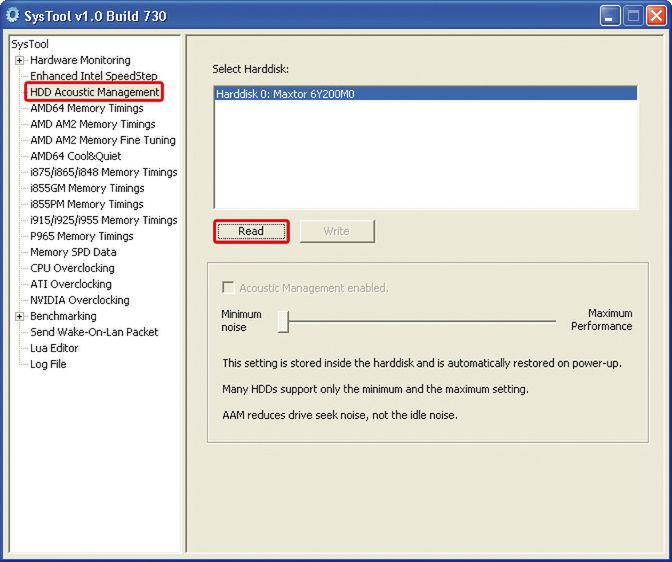Select HDD Acoustic Management
The height and width of the screenshot is (562, 672).
[x=94, y=92]
